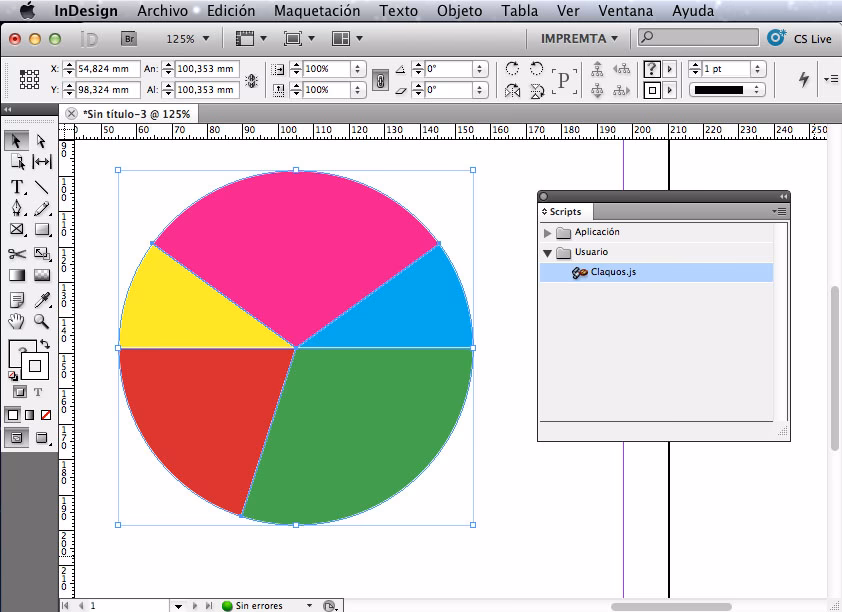Toggle constrain proportions link for scaling

tap(383, 80)
